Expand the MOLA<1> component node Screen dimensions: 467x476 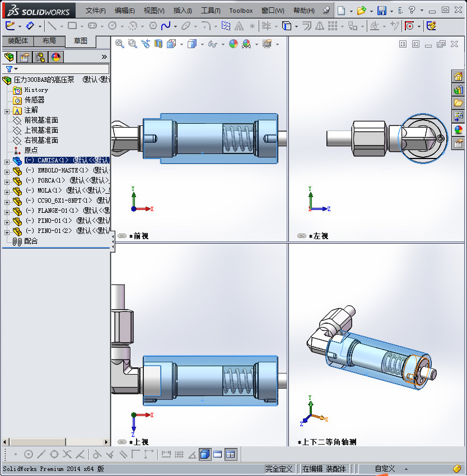pyautogui.click(x=7, y=192)
